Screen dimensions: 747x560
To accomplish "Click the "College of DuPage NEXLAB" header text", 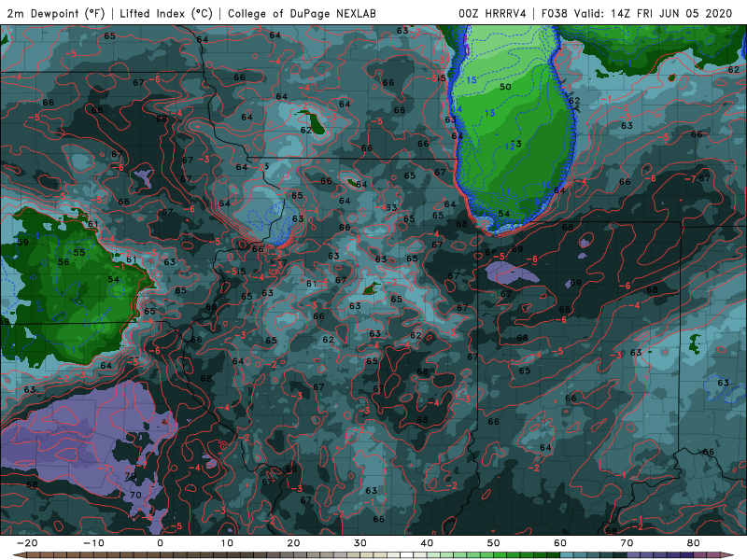I will point(302,13).
